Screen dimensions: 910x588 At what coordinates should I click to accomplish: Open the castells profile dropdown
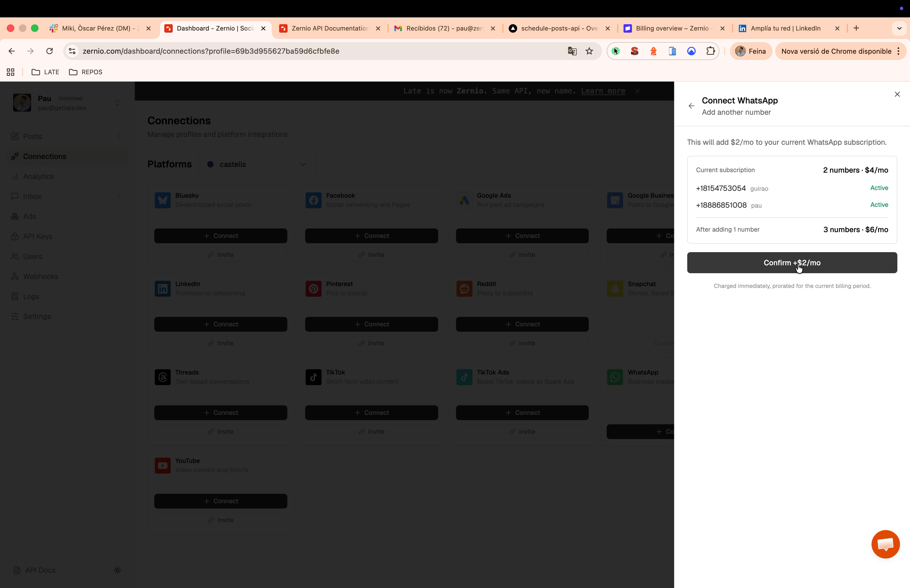point(257,164)
